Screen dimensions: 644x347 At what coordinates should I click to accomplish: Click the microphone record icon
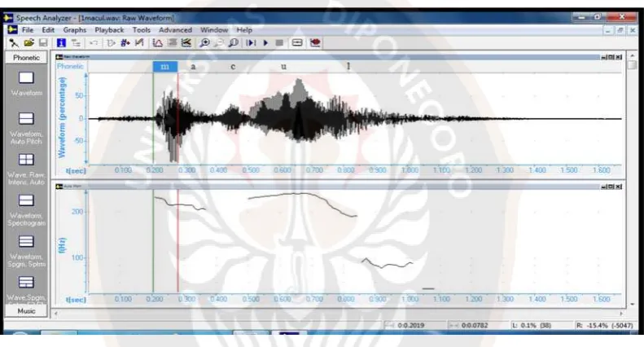14,42
